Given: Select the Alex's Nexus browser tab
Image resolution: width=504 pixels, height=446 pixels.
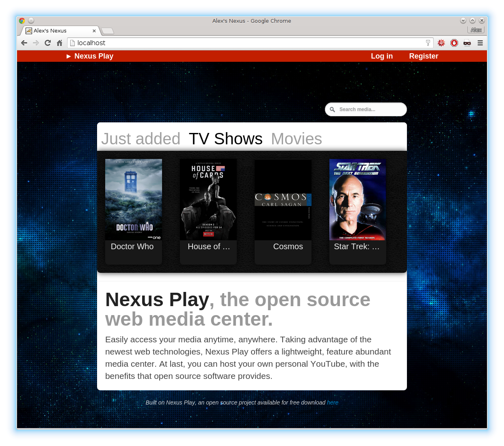Looking at the screenshot, I should (x=60, y=31).
